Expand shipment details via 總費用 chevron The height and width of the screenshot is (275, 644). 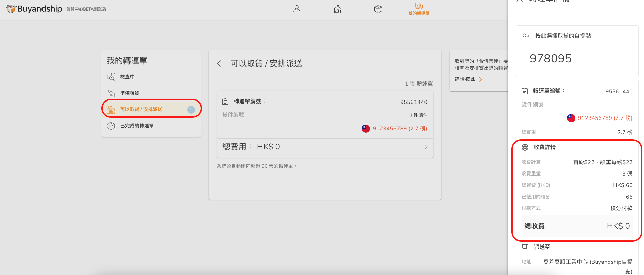point(426,147)
